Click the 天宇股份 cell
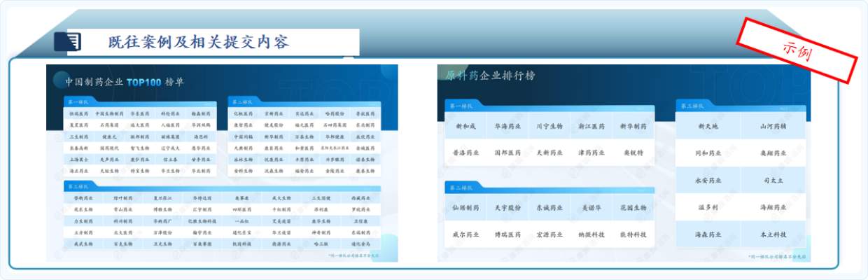The height and width of the screenshot is (280, 868). click(x=508, y=208)
